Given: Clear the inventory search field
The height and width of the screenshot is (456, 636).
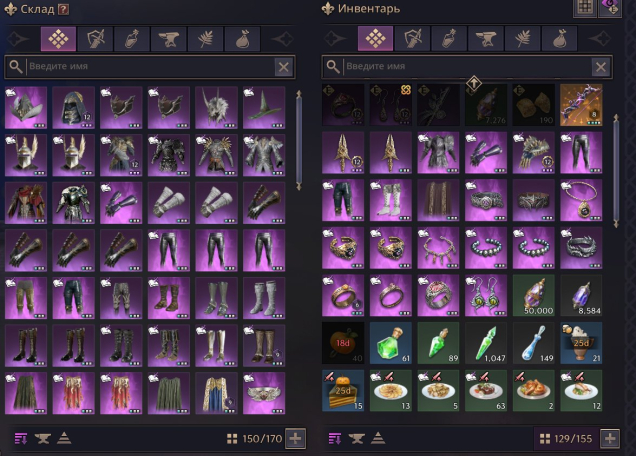Looking at the screenshot, I should click(601, 67).
